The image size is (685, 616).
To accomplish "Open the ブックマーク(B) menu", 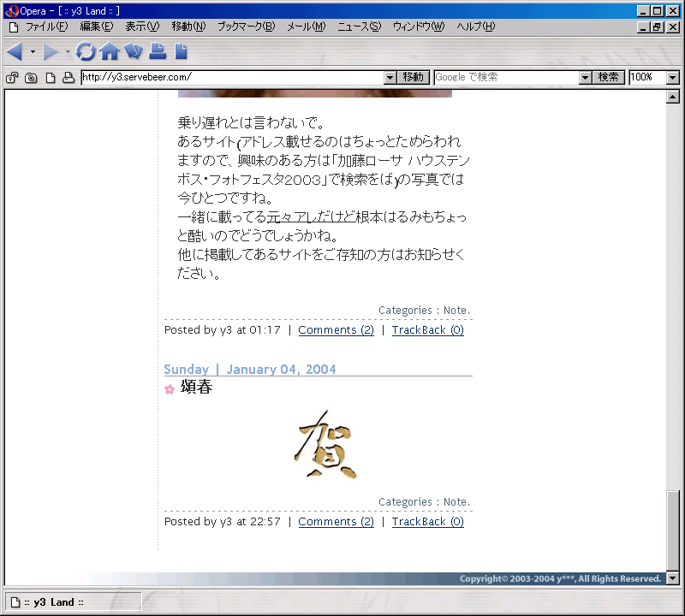I will coord(247,27).
